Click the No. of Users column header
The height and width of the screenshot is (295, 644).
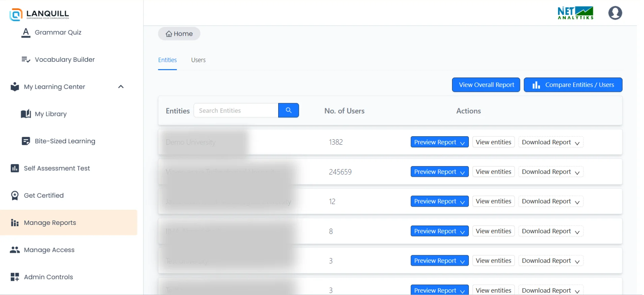(344, 111)
